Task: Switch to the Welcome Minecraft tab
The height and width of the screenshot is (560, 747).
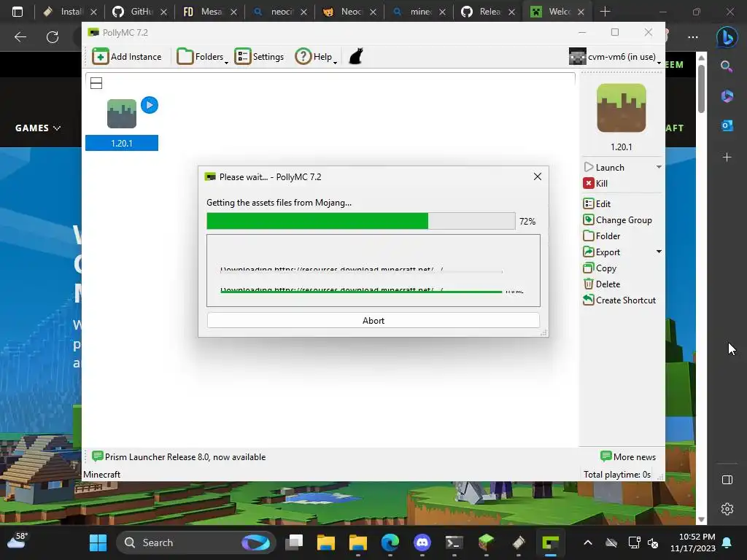Action: 558,12
